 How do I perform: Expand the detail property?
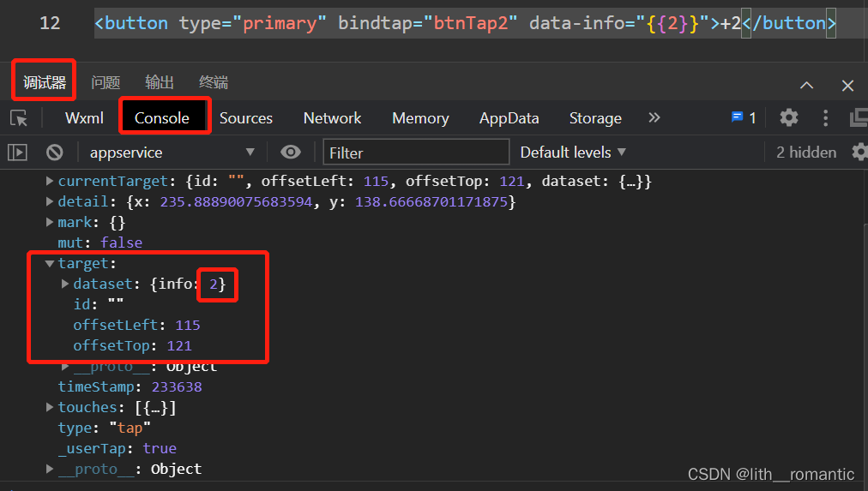tap(49, 201)
